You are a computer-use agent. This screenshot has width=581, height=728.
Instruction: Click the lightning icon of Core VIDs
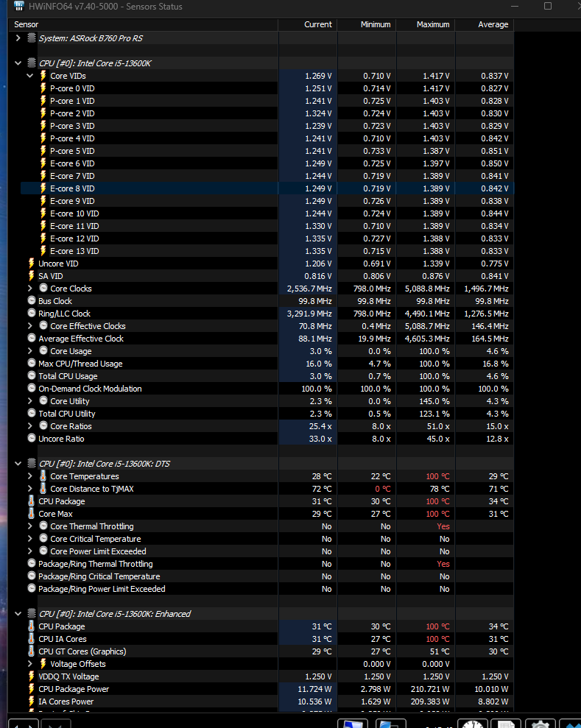[43, 76]
